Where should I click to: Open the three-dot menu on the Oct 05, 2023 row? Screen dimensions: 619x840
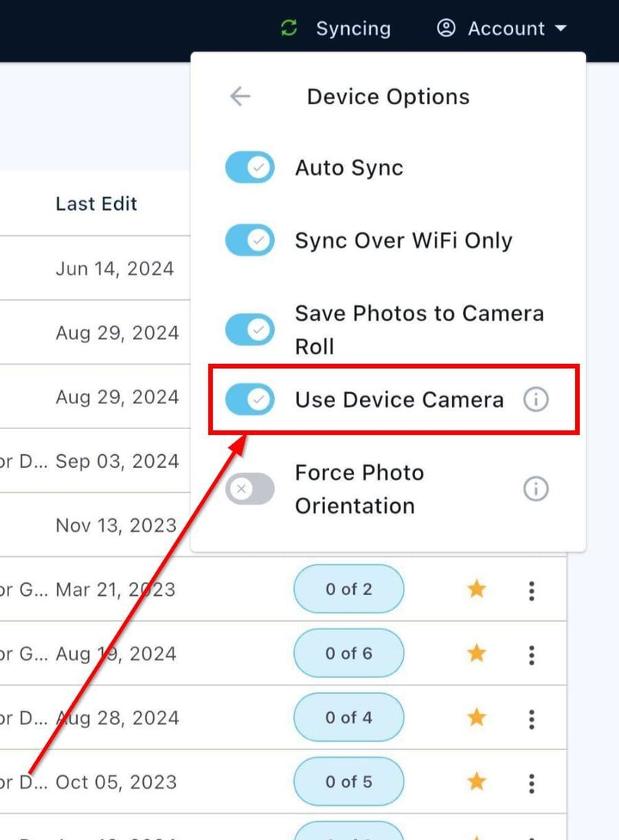click(x=531, y=781)
